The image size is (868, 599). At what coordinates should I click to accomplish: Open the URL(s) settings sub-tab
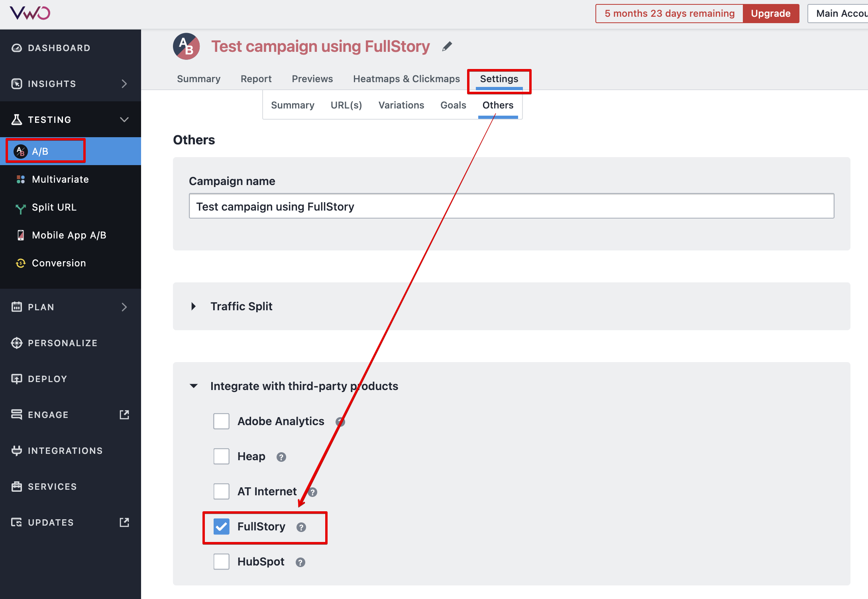point(346,105)
